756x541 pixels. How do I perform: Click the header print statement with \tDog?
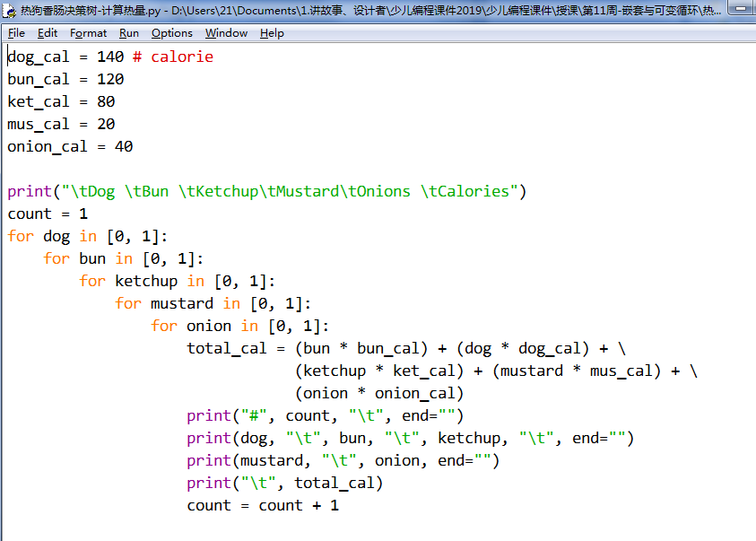(x=267, y=191)
